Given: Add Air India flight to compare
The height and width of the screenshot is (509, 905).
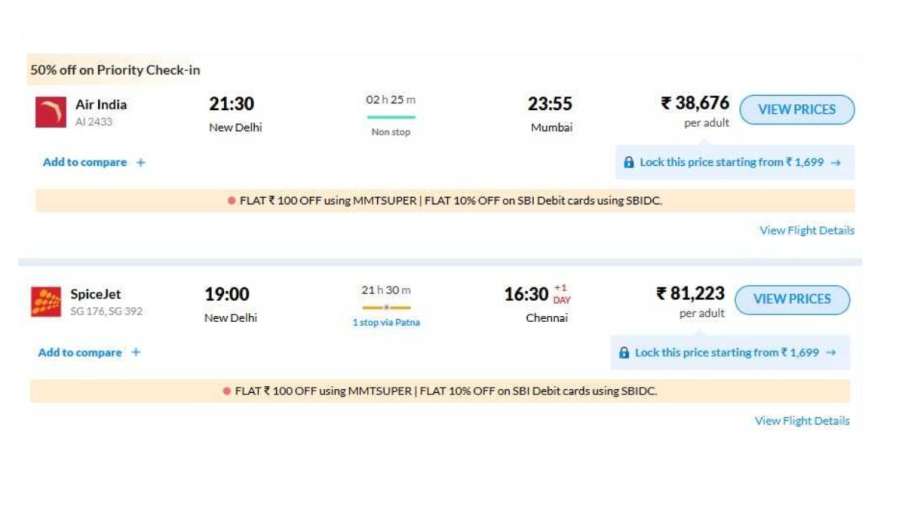Looking at the screenshot, I should [x=85, y=163].
